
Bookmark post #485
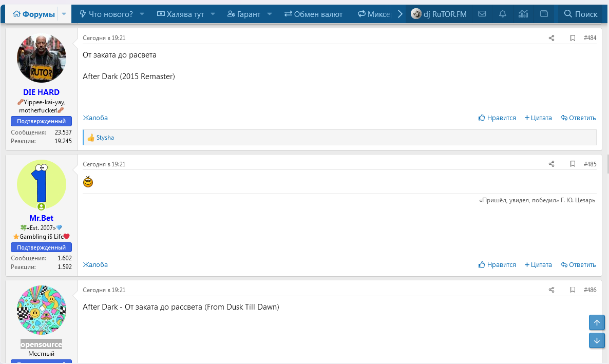(573, 164)
